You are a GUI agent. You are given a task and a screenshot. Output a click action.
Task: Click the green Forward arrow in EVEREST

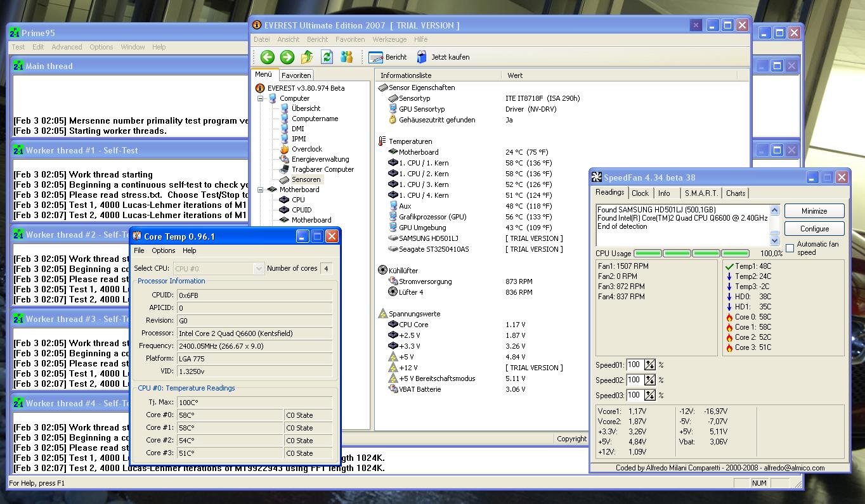click(287, 57)
